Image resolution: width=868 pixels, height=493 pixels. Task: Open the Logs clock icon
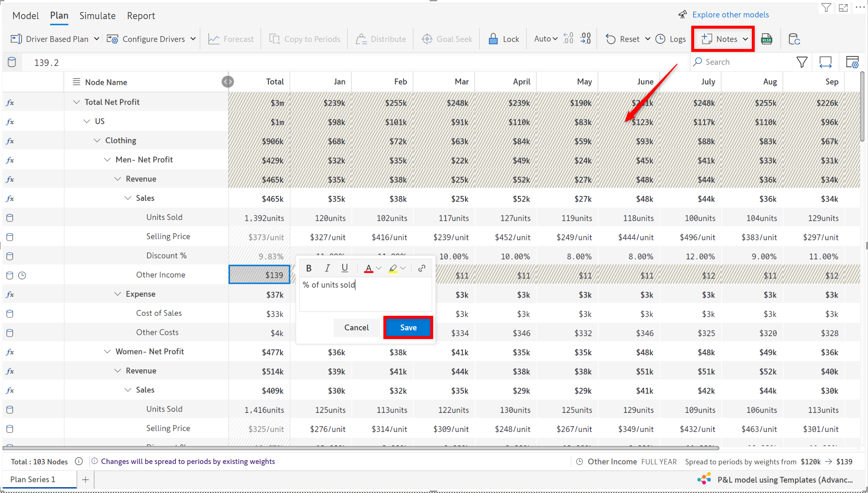click(660, 39)
